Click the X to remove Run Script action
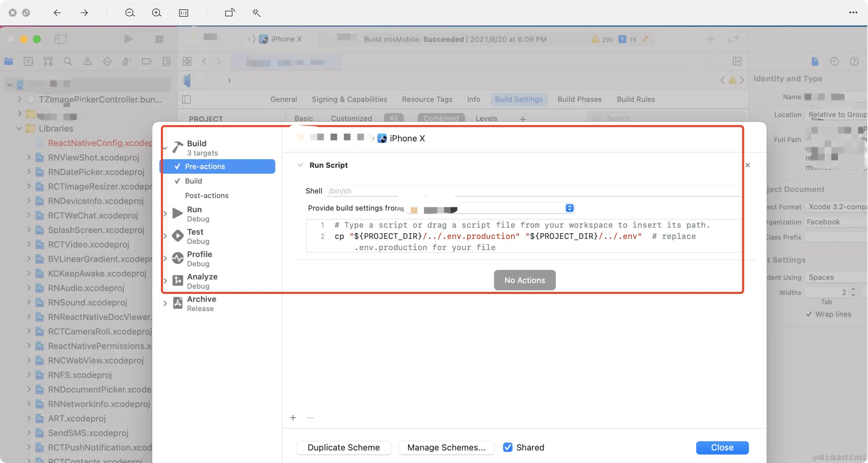 click(x=747, y=165)
